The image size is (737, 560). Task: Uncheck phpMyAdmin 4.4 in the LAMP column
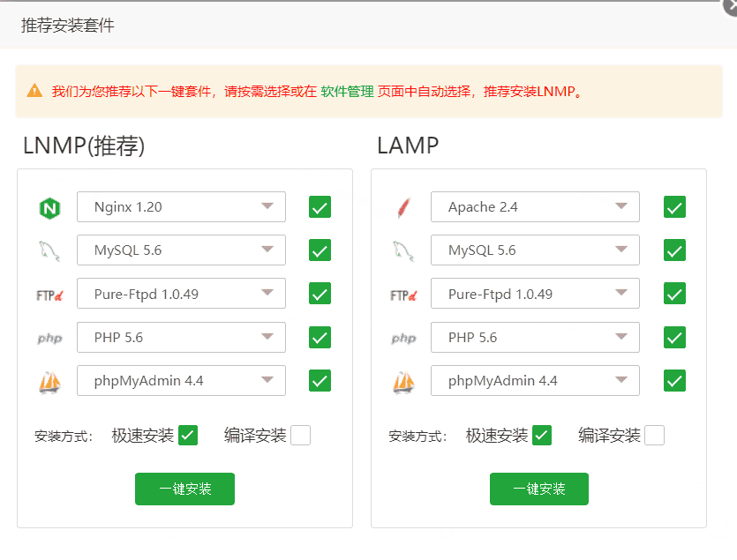(673, 380)
